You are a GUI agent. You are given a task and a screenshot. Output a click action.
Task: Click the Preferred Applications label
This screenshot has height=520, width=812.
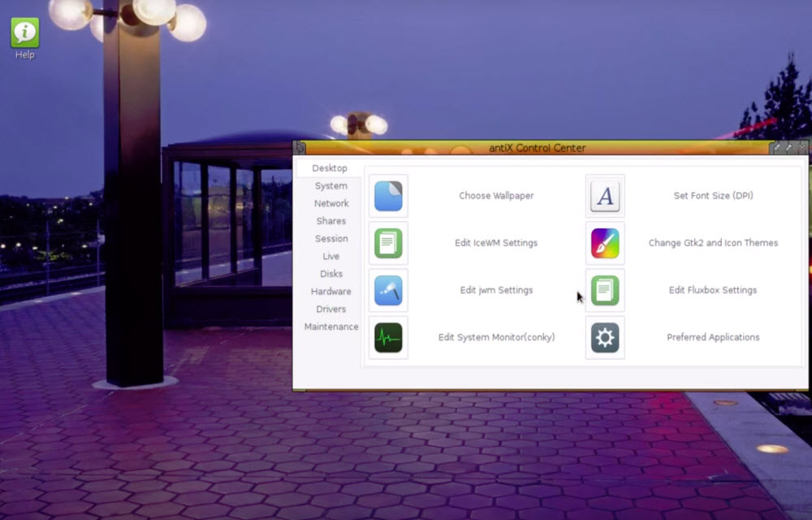[713, 337]
